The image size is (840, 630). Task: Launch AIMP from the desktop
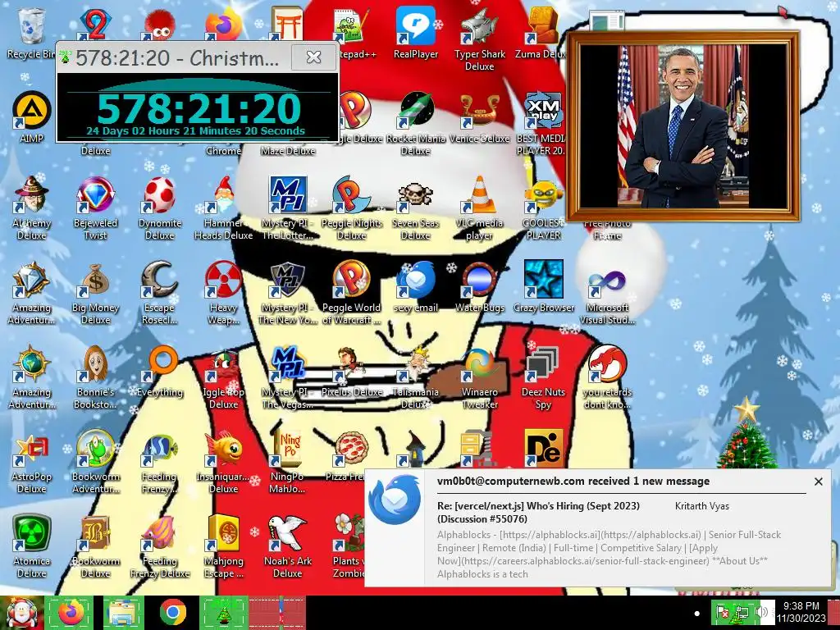[32, 117]
